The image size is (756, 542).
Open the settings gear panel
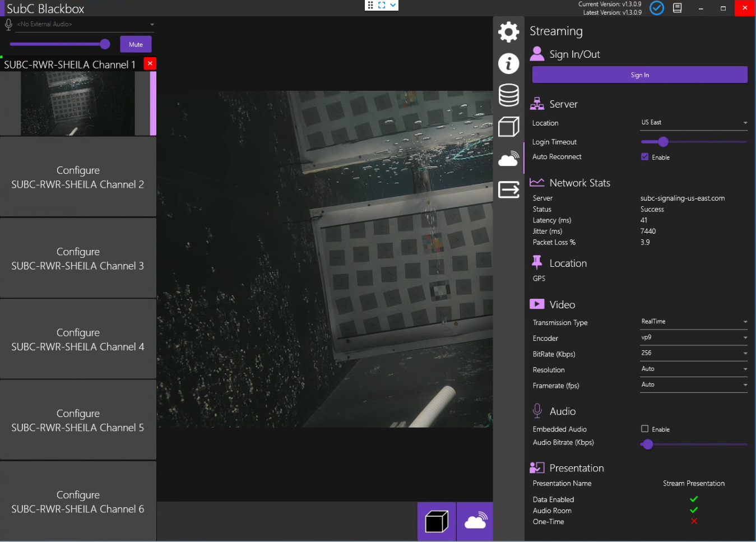508,32
